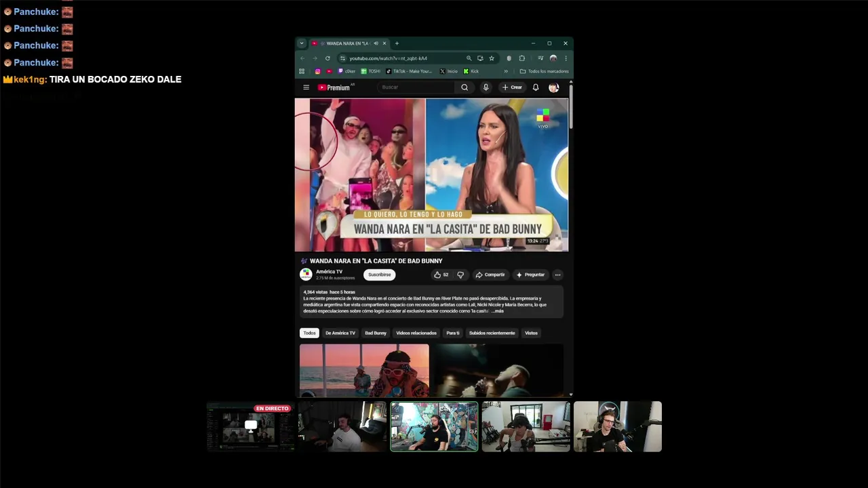
Task: Go forward in Chrome
Action: pos(315,58)
